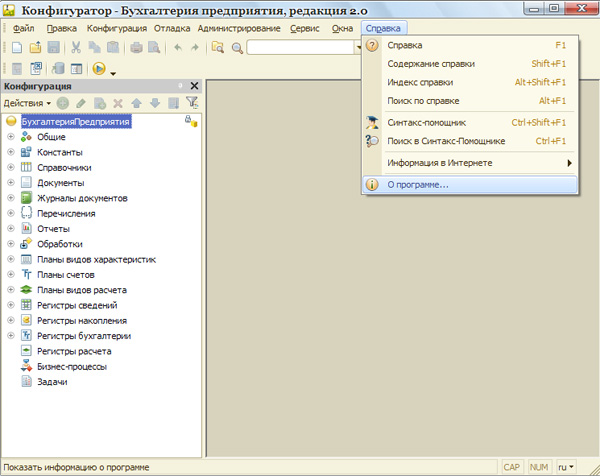Click the green add icon in Configuration panel

tap(63, 103)
